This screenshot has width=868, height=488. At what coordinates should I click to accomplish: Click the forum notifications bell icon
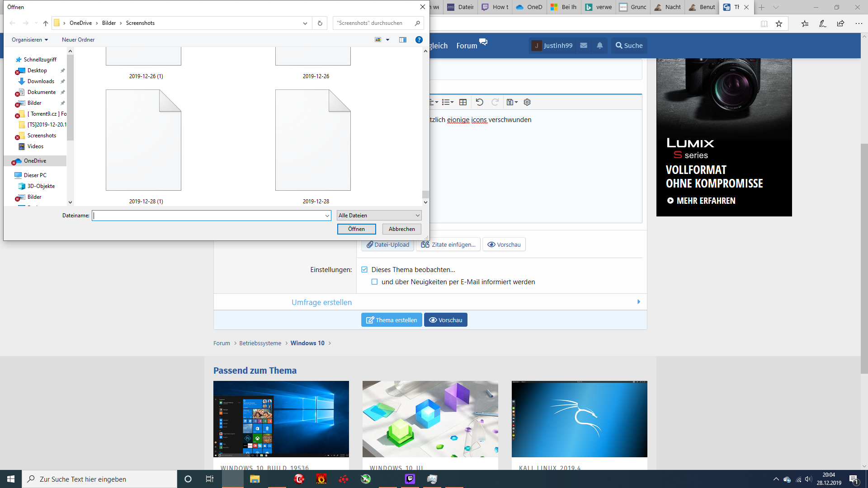599,45
